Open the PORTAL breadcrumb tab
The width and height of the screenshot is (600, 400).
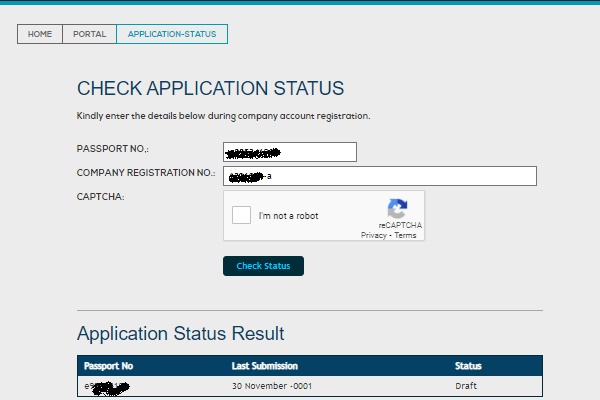click(x=89, y=34)
